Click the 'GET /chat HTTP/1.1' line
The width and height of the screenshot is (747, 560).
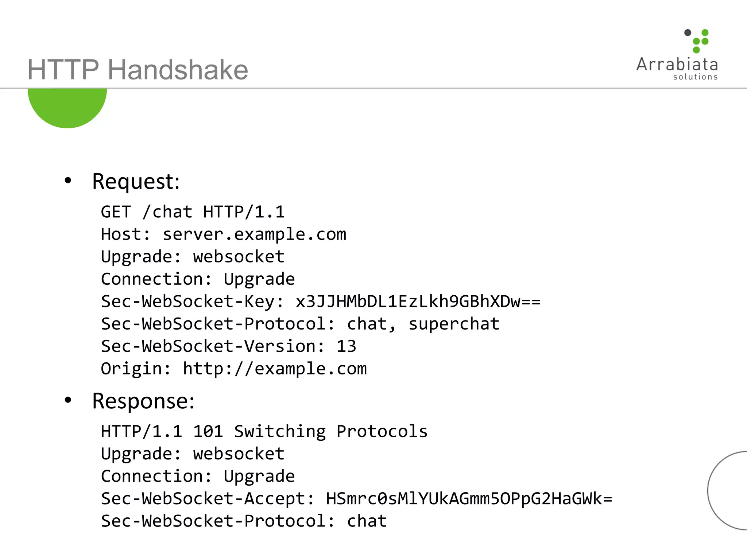193,212
